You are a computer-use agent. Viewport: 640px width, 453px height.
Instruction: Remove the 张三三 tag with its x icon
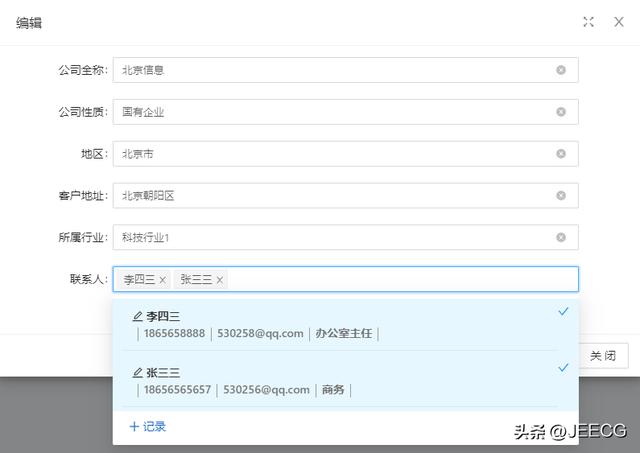coord(220,280)
